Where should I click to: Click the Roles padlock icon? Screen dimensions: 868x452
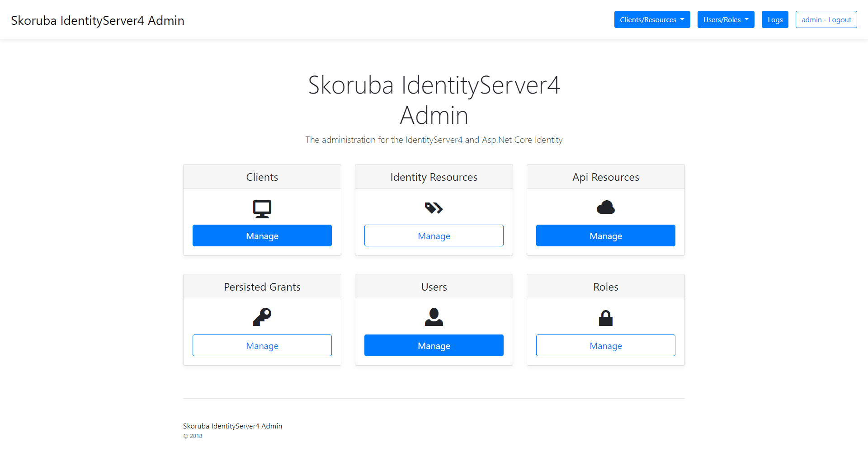tap(606, 318)
